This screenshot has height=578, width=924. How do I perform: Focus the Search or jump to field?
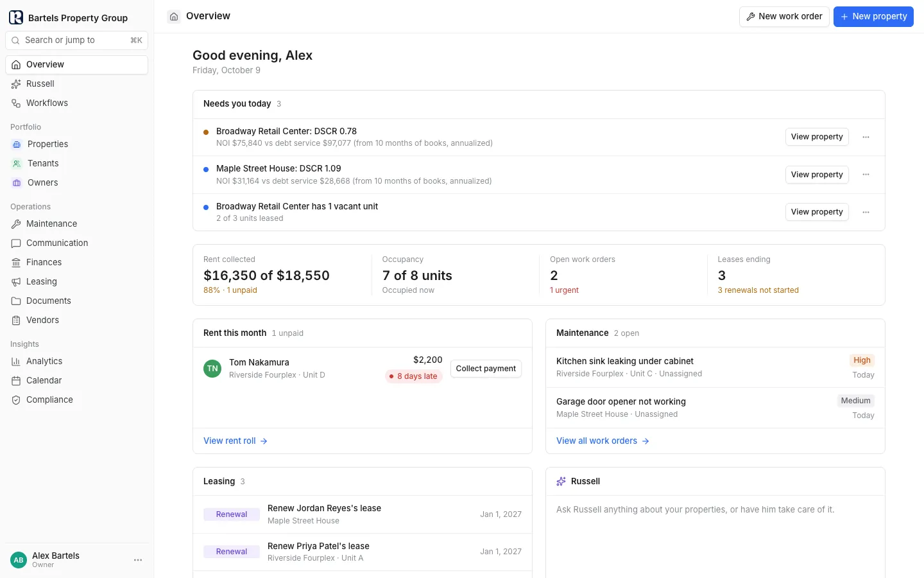pos(77,40)
